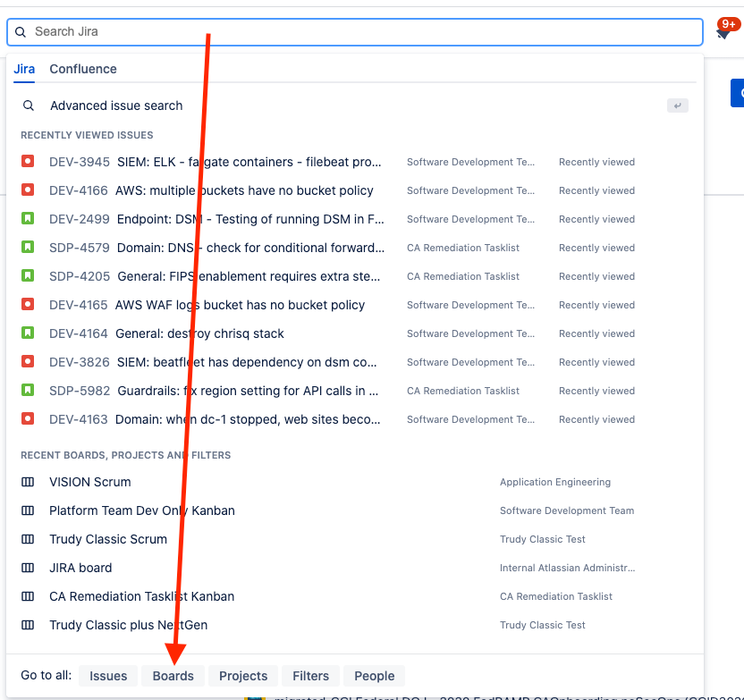The image size is (744, 700).
Task: Click the Search Jira input field
Action: click(x=354, y=32)
